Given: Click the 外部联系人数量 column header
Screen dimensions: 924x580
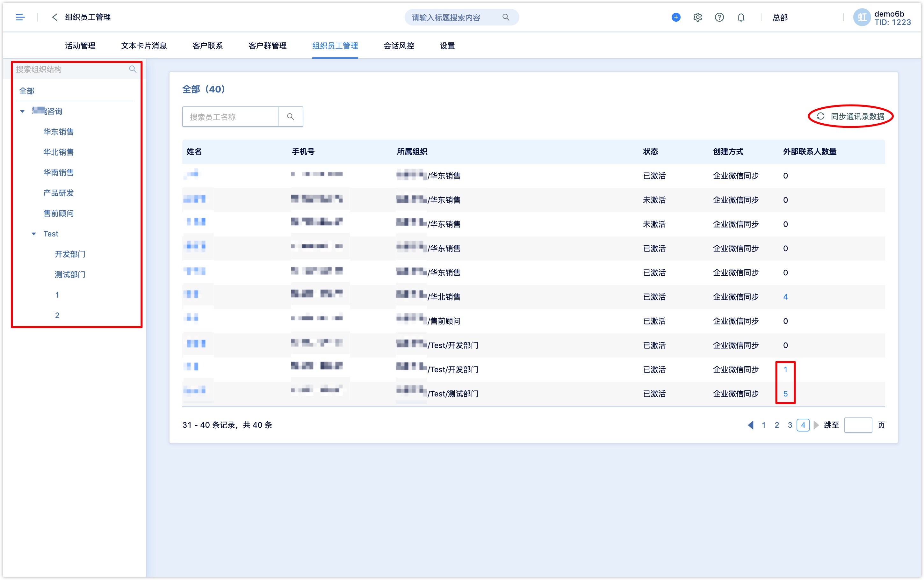Looking at the screenshot, I should [809, 151].
